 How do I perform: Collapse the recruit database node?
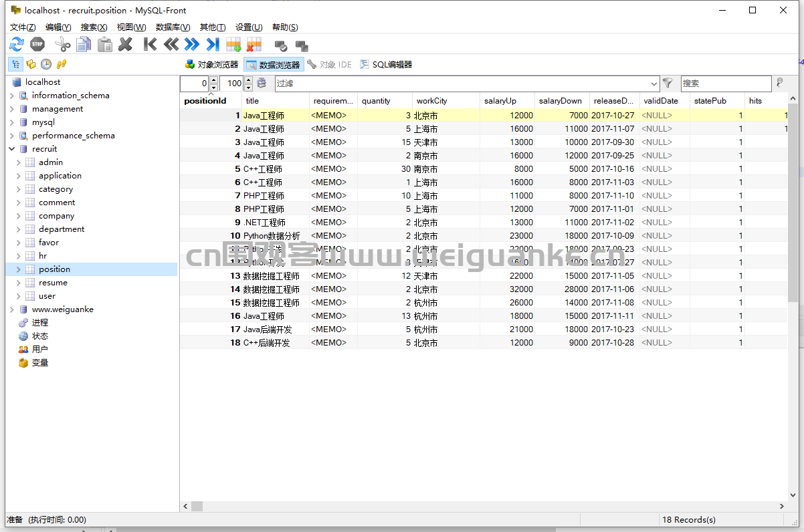pos(12,149)
